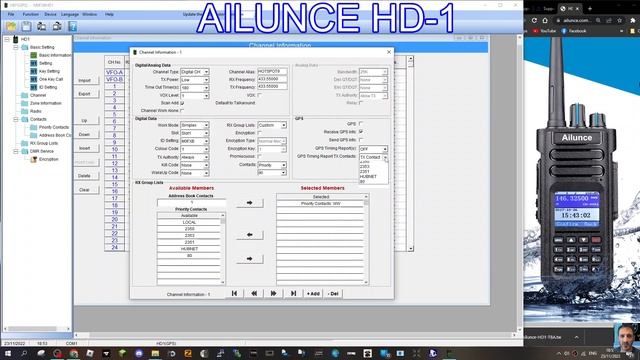Open the GPS Timing Report dropdown
This screenshot has width=640, height=360.
[385, 149]
